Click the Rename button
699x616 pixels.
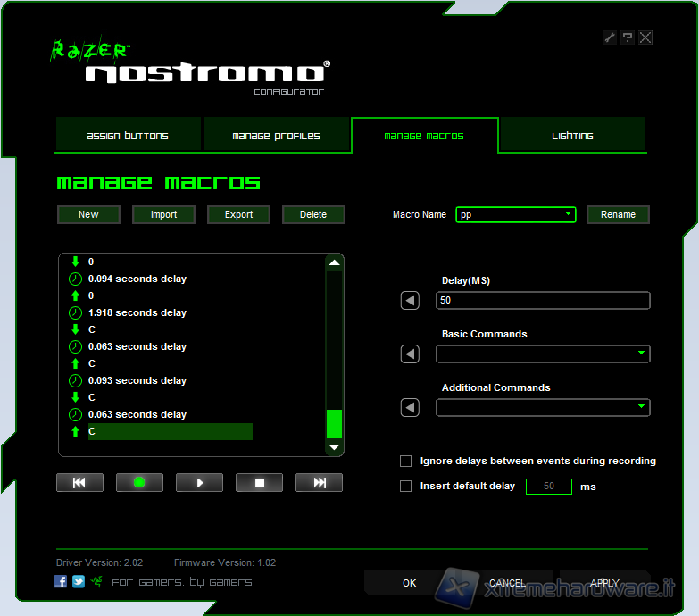[x=618, y=214]
